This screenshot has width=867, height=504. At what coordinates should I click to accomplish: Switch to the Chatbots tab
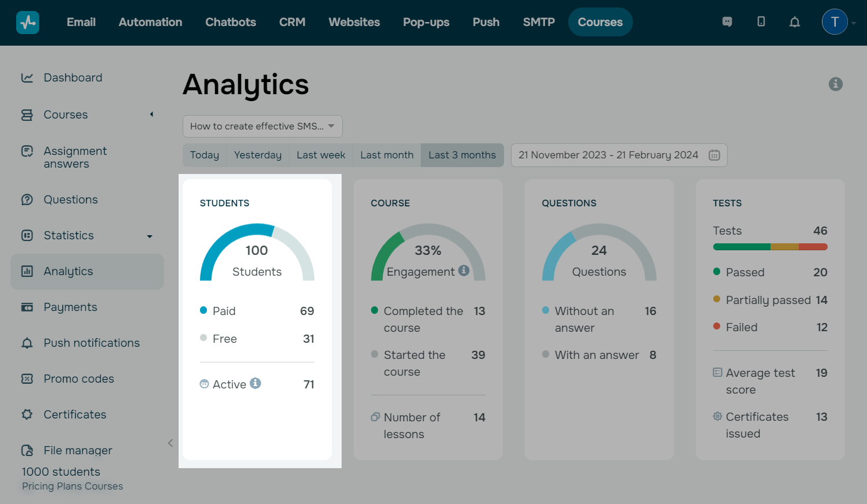coord(231,22)
